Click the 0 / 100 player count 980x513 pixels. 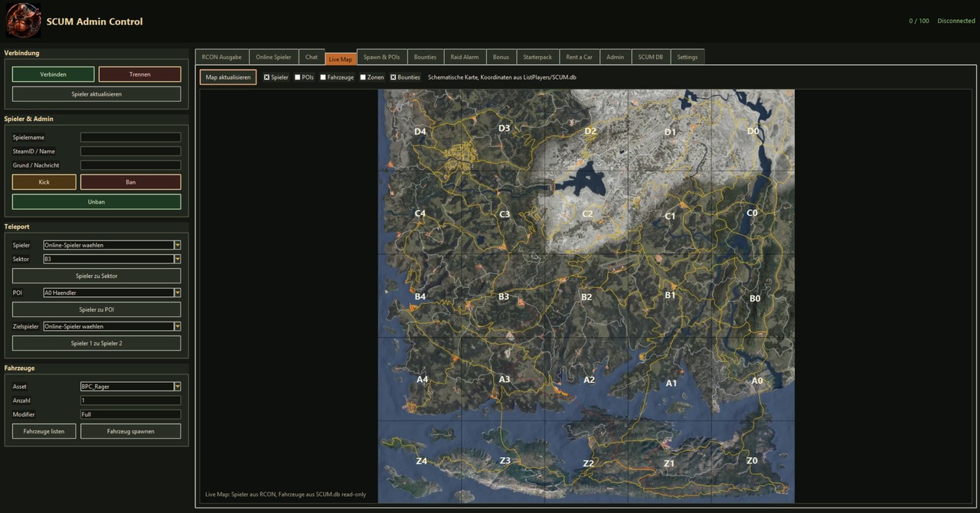(919, 21)
